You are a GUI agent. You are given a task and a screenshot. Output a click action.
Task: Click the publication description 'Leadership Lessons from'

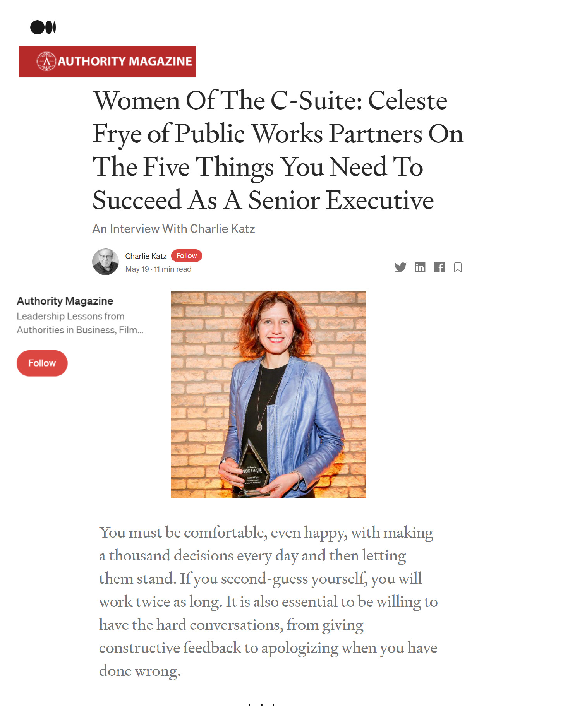tap(70, 316)
